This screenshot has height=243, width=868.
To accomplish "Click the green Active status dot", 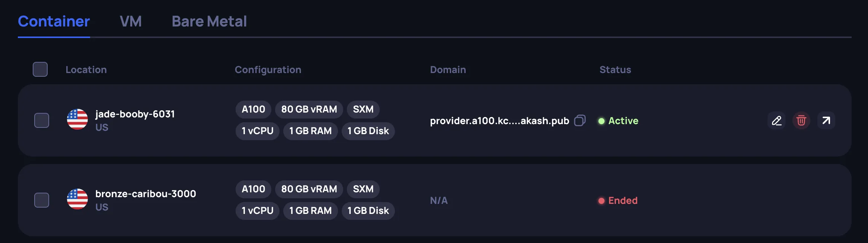I will pos(601,121).
